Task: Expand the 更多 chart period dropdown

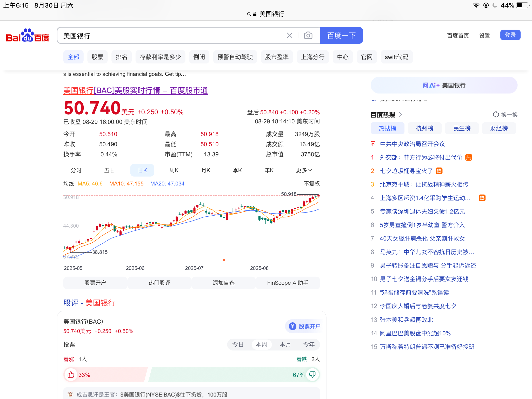Action: point(304,170)
